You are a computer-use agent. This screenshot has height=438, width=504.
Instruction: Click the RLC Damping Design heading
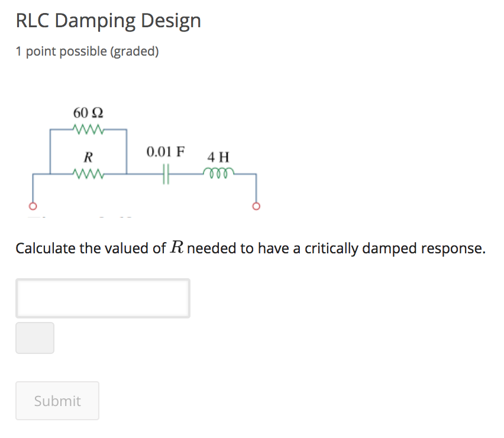108,20
